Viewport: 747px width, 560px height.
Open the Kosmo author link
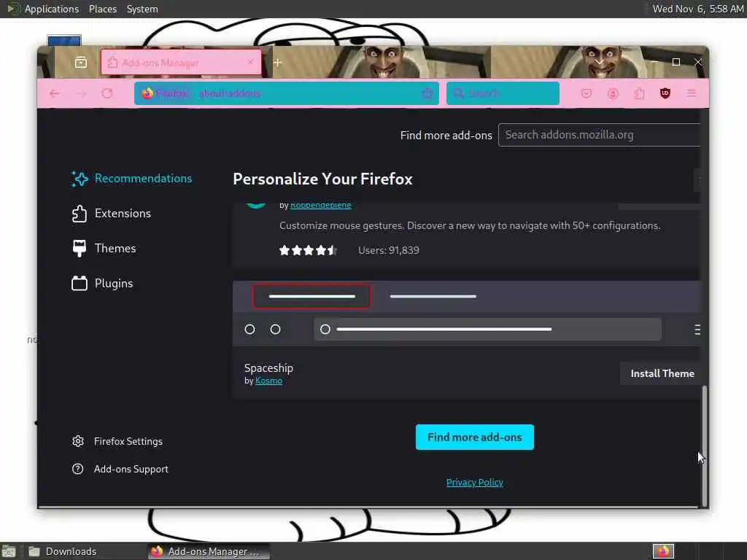[268, 381]
